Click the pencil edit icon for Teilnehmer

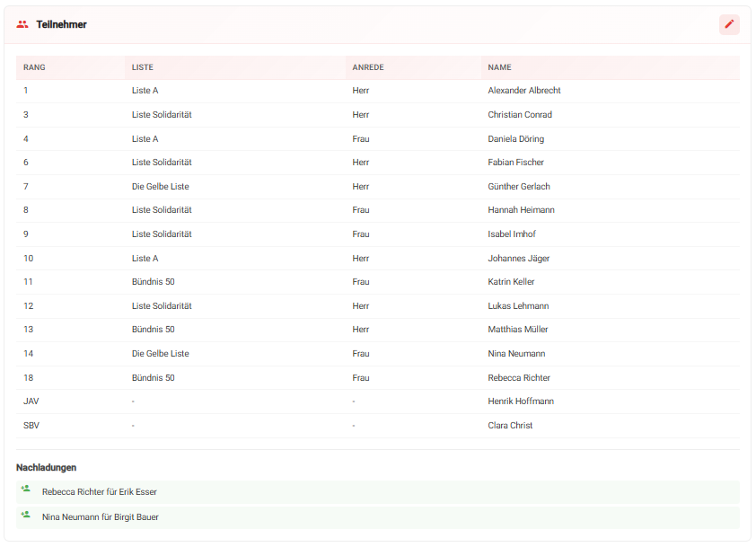(729, 24)
